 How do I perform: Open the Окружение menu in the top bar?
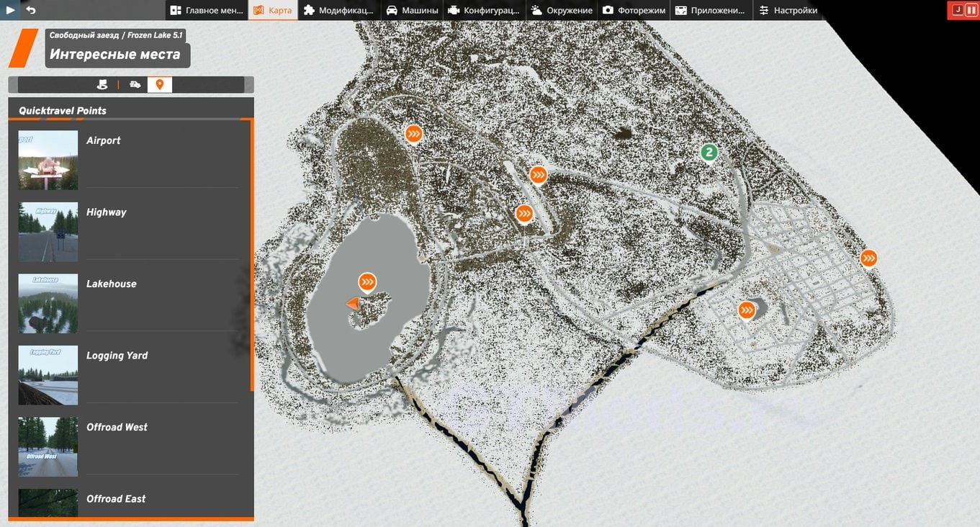(x=562, y=10)
